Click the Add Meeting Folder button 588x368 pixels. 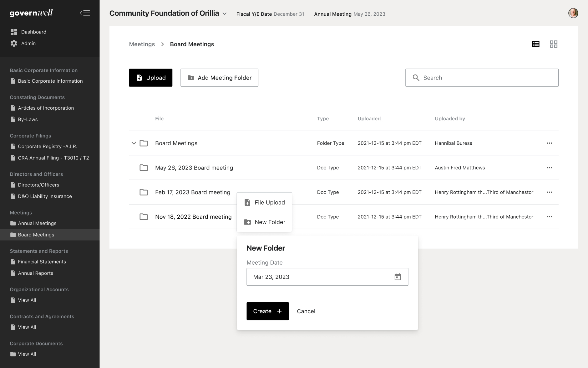219,78
